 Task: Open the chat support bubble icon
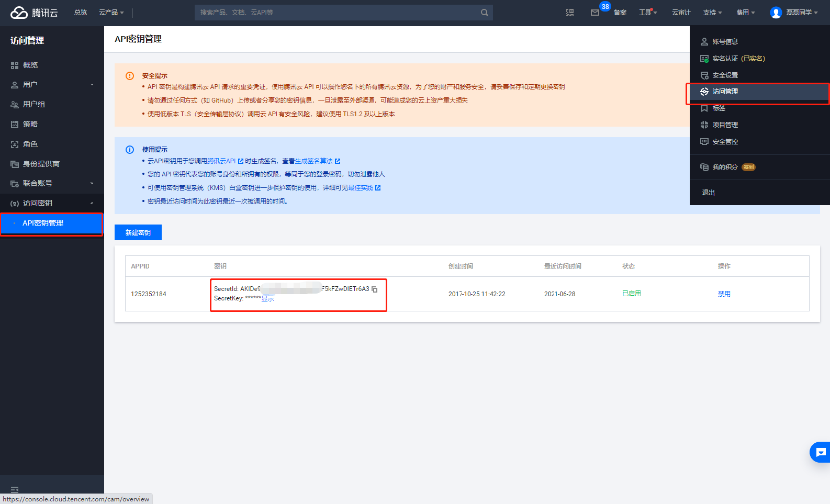tap(821, 452)
